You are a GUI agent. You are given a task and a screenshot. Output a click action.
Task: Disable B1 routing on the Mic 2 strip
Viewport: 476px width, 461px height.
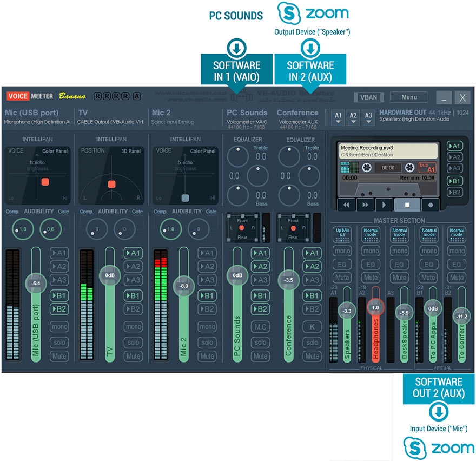[x=207, y=295]
